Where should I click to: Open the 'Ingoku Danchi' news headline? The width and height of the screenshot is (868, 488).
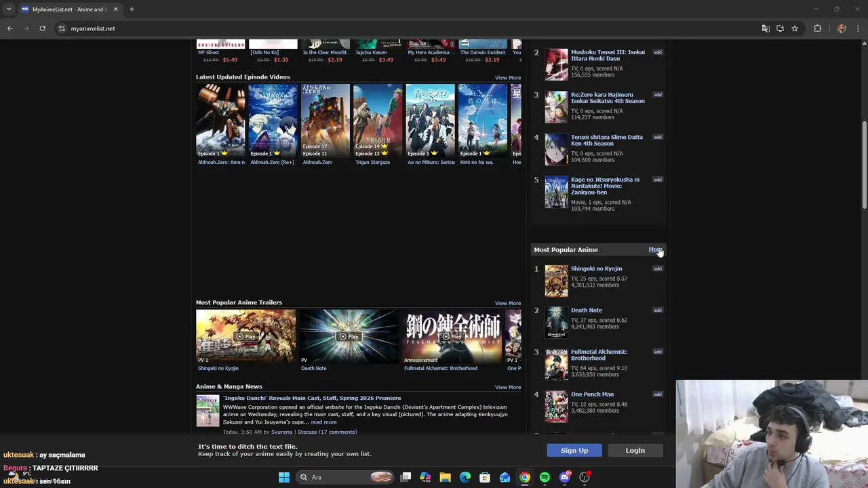point(312,398)
